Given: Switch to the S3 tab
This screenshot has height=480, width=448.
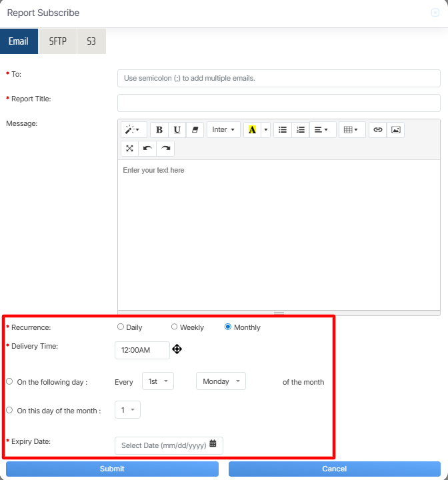Looking at the screenshot, I should 91,41.
